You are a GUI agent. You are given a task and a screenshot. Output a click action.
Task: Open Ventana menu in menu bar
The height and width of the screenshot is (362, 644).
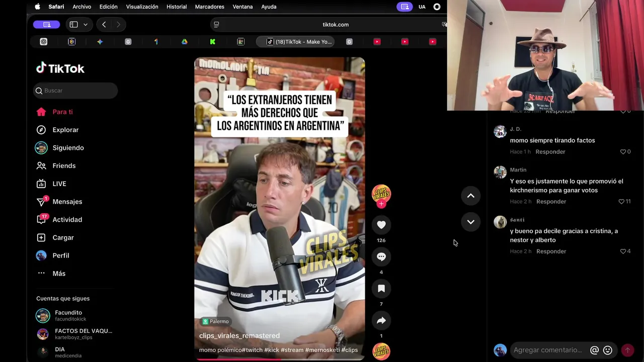(x=243, y=7)
